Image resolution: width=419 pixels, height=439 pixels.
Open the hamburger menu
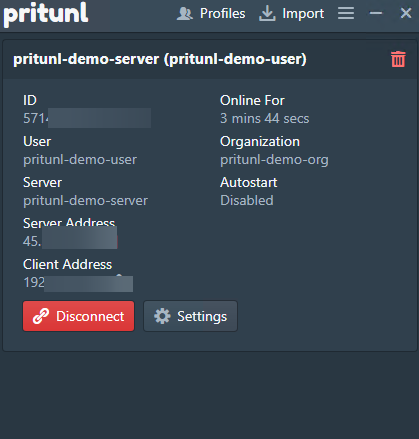[346, 13]
